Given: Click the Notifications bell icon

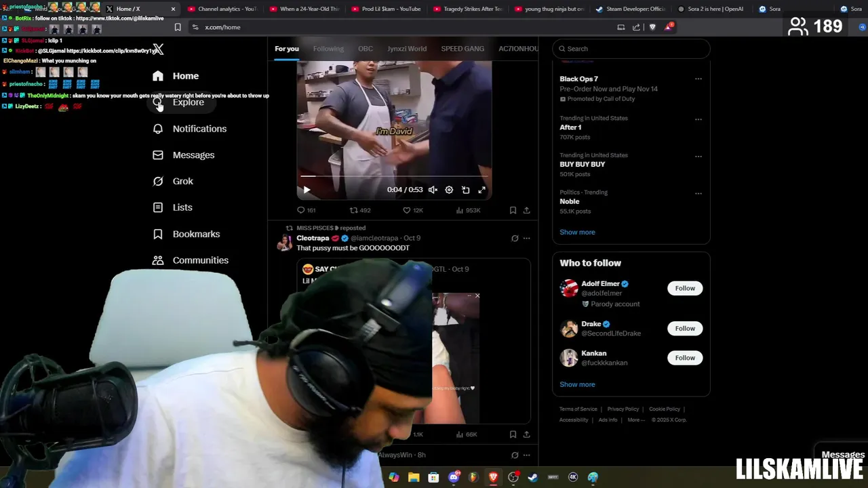Looking at the screenshot, I should [158, 129].
